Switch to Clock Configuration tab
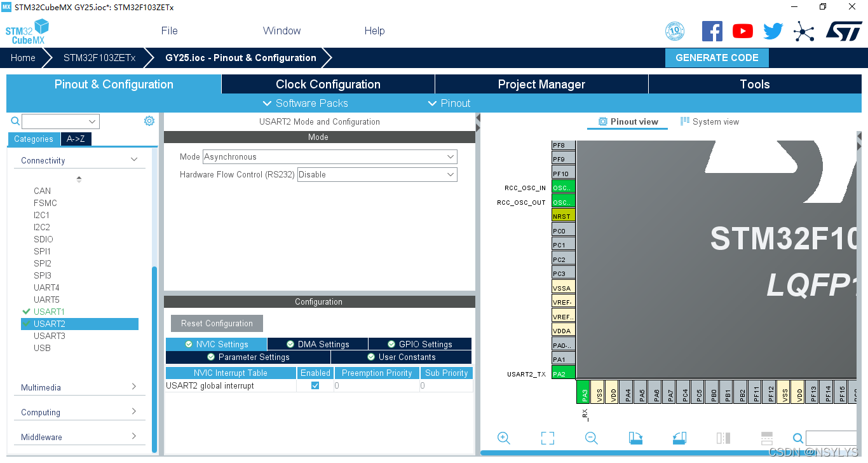The width and height of the screenshot is (868, 463). coord(328,84)
